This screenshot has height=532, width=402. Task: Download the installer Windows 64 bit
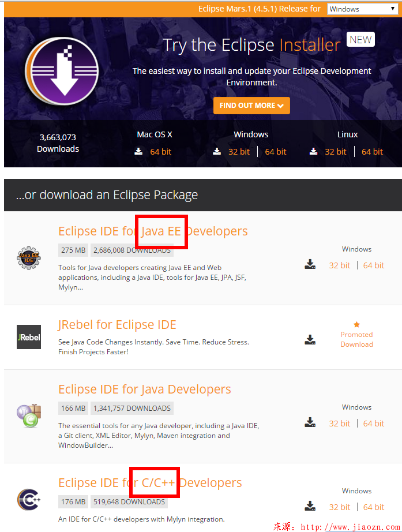(x=276, y=152)
